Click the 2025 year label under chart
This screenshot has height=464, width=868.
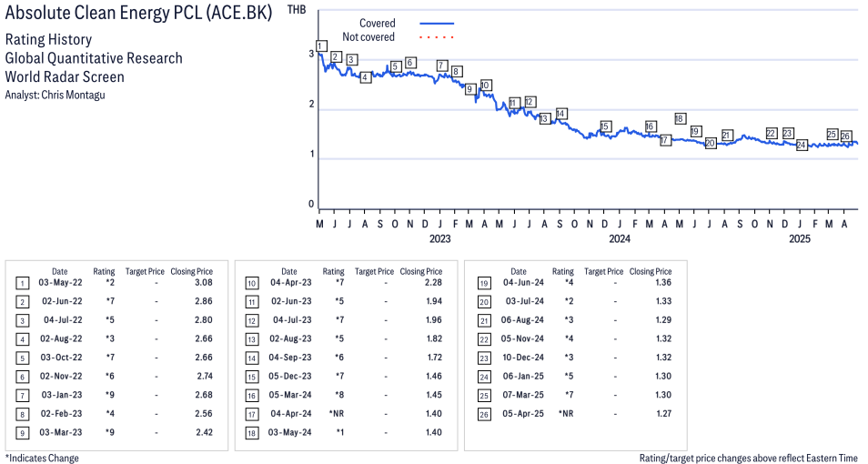pyautogui.click(x=800, y=238)
